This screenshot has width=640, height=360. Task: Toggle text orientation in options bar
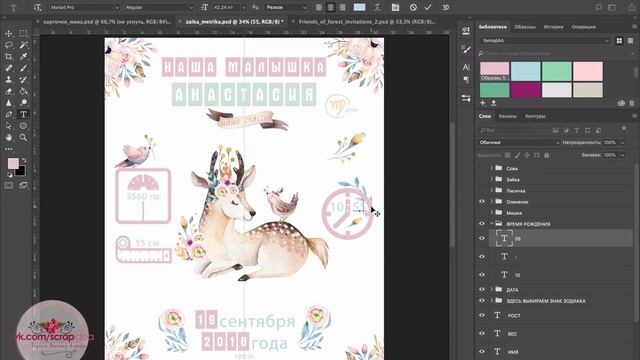[37, 7]
